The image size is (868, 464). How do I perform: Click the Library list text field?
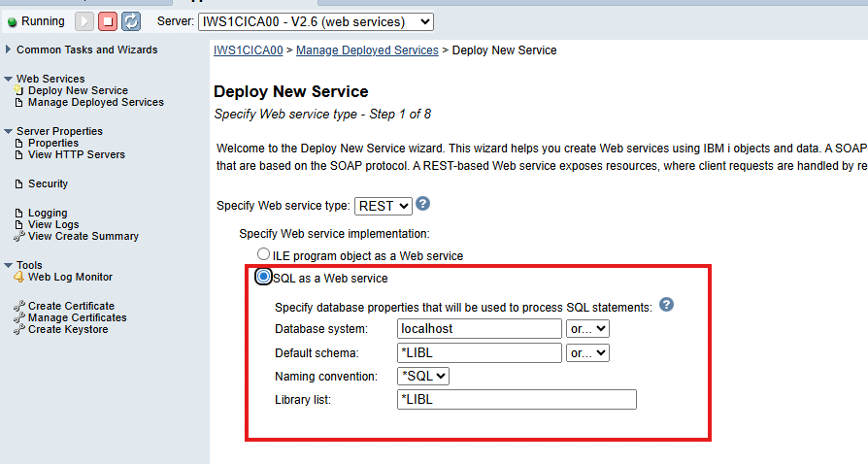tap(517, 400)
